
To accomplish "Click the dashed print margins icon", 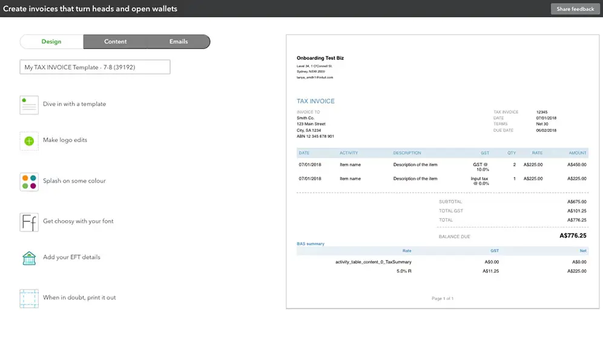I will 29,298.
